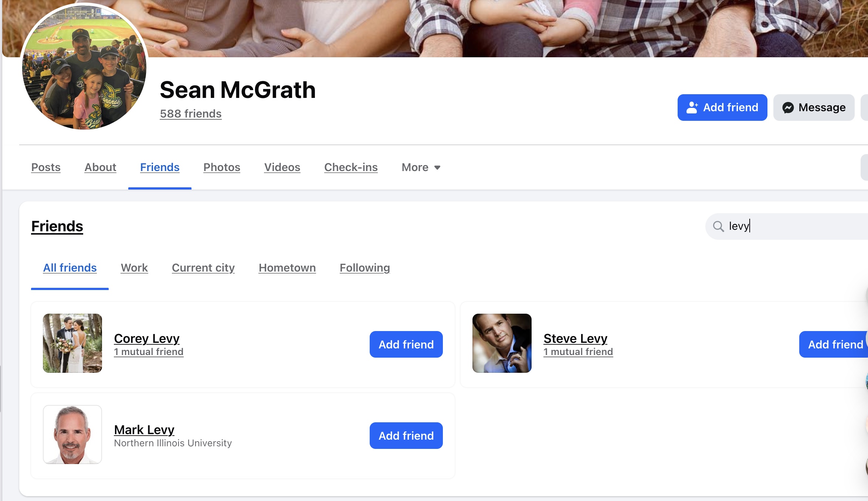Image resolution: width=868 pixels, height=501 pixels.
Task: Filter friends by Current city
Action: 203,268
